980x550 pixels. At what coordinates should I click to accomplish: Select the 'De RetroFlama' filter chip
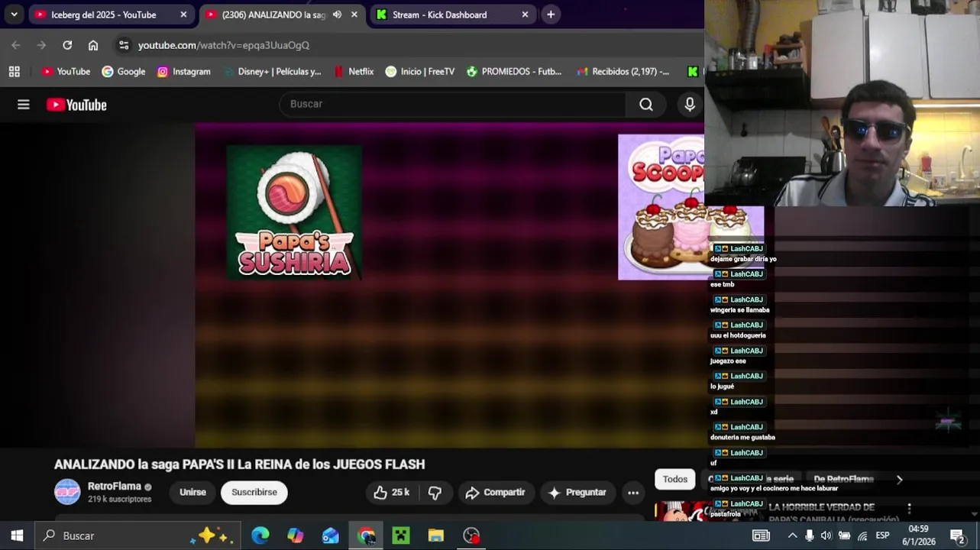pos(843,479)
